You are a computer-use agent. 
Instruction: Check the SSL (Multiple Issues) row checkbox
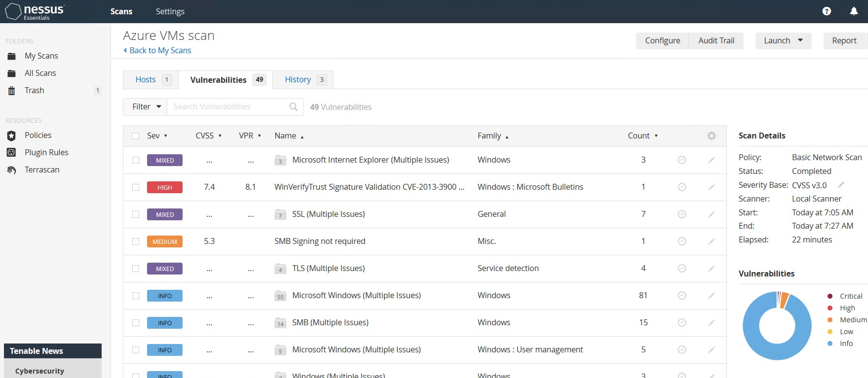(136, 214)
